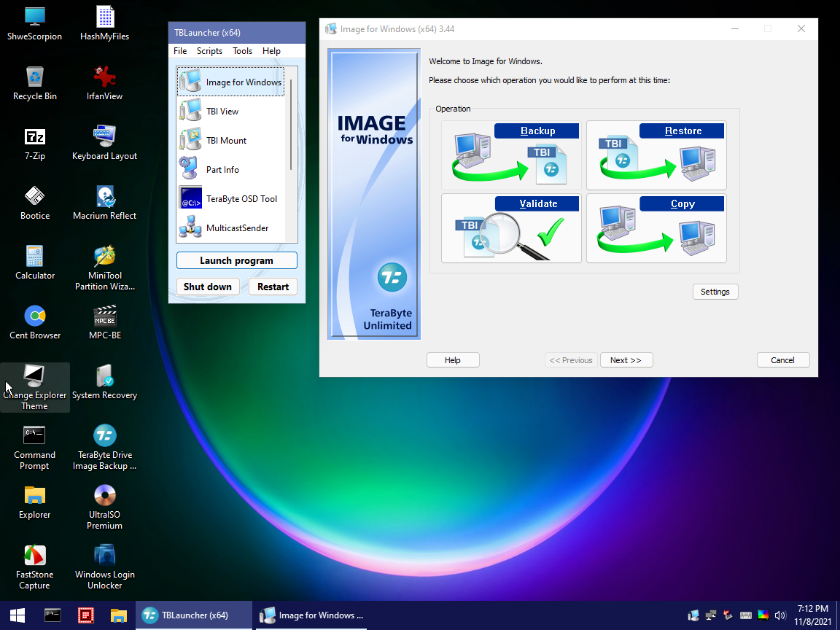This screenshot has width=840, height=630.
Task: Open File Explorer from the taskbar
Action: click(118, 615)
